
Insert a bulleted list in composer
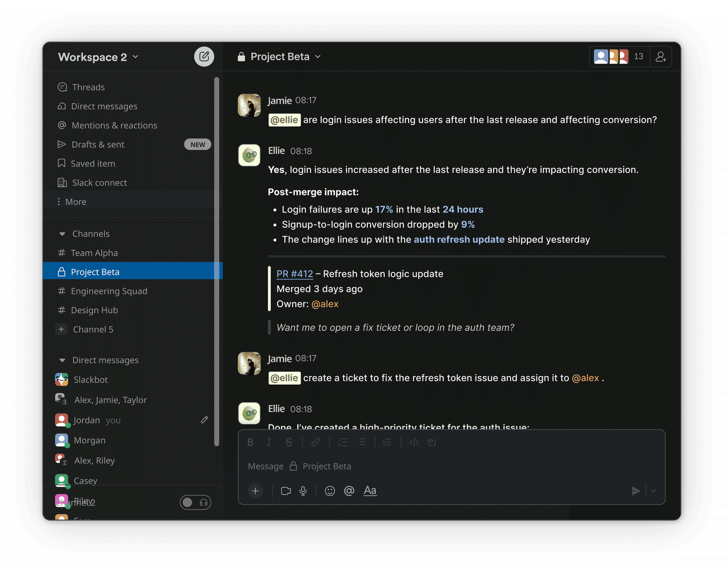point(361,442)
